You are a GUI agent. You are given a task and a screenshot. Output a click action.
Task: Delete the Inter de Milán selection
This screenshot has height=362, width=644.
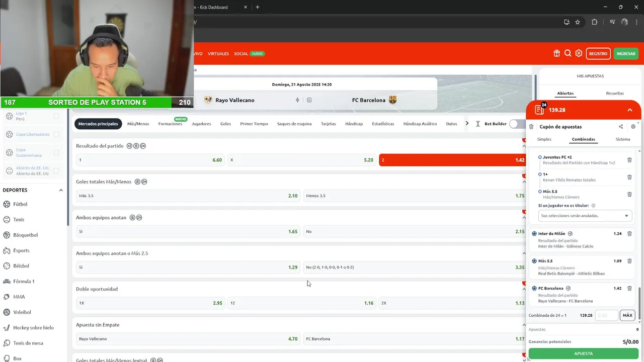[629, 234]
